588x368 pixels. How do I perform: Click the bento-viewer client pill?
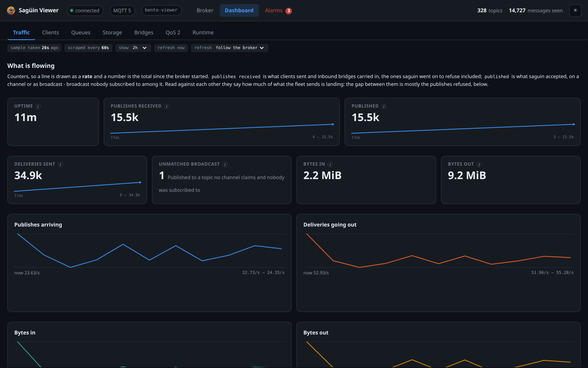(161, 10)
